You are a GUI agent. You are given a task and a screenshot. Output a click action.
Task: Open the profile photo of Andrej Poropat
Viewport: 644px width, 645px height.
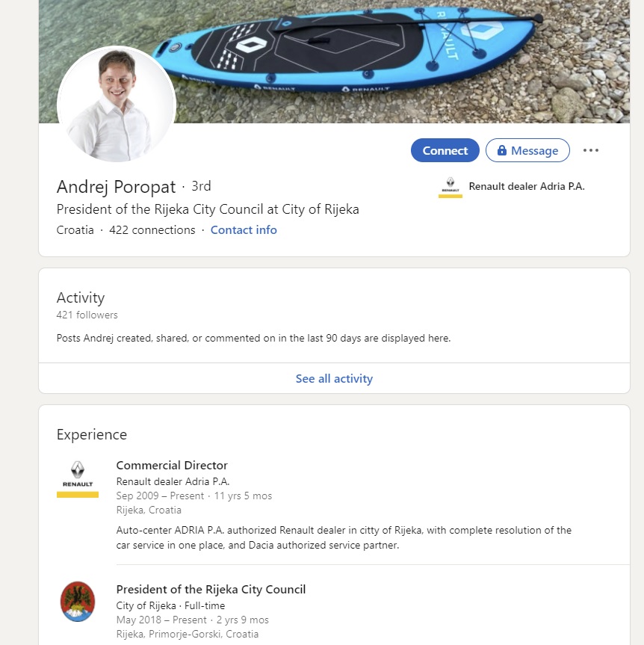coord(117,105)
